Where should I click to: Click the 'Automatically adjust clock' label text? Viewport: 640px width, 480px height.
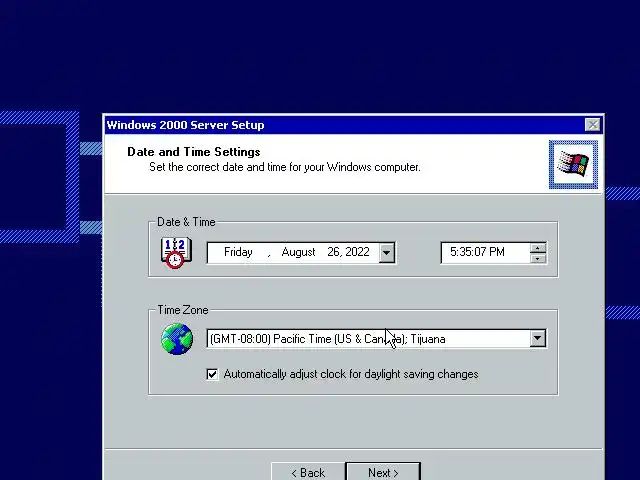[351, 374]
